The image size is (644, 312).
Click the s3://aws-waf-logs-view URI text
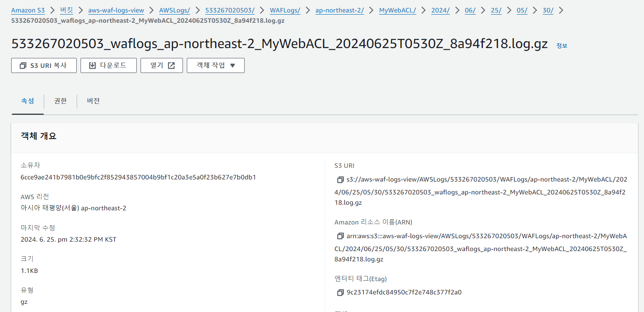point(481,191)
